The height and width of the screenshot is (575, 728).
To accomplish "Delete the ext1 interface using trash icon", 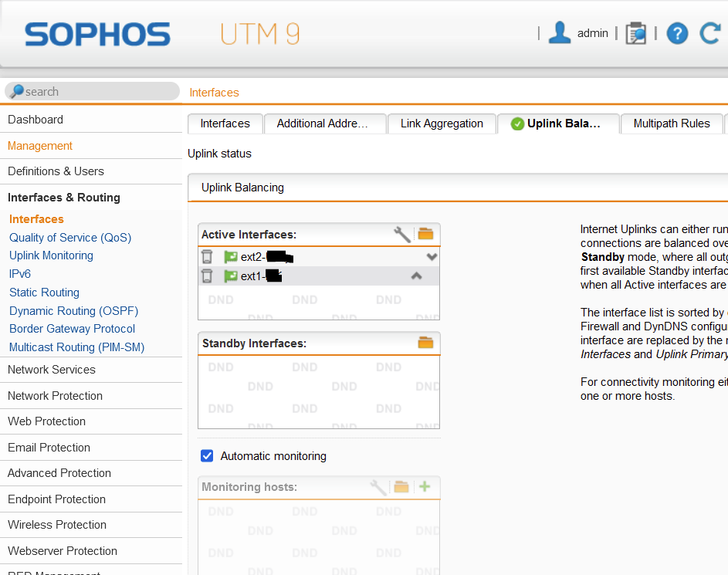I will click(207, 276).
